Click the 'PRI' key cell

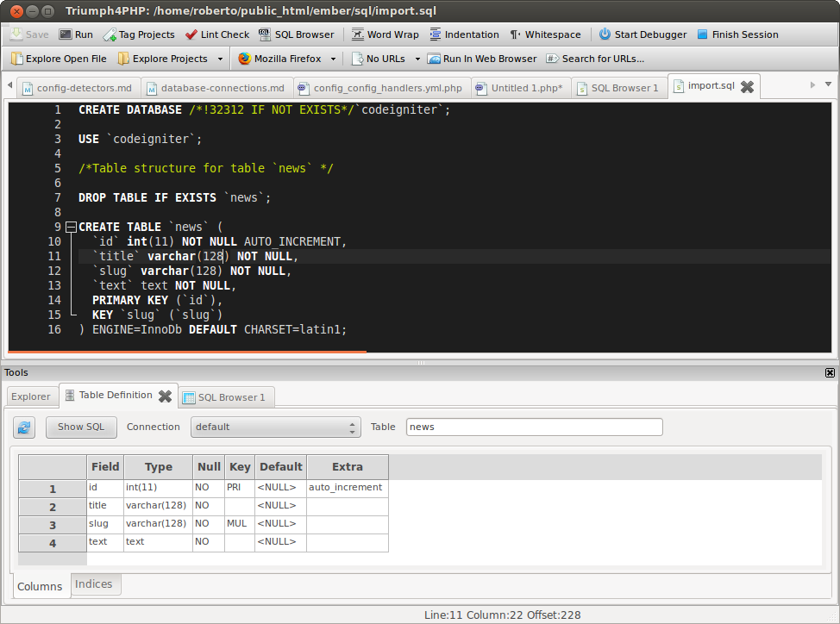240,488
